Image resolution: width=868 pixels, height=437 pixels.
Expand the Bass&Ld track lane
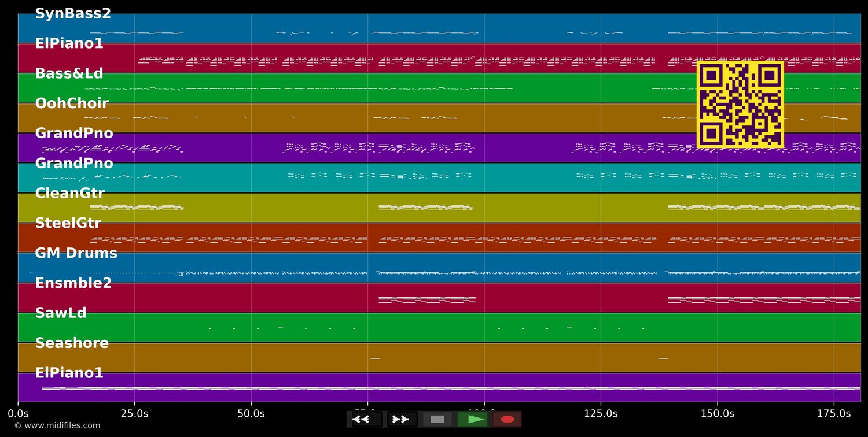tap(69, 73)
